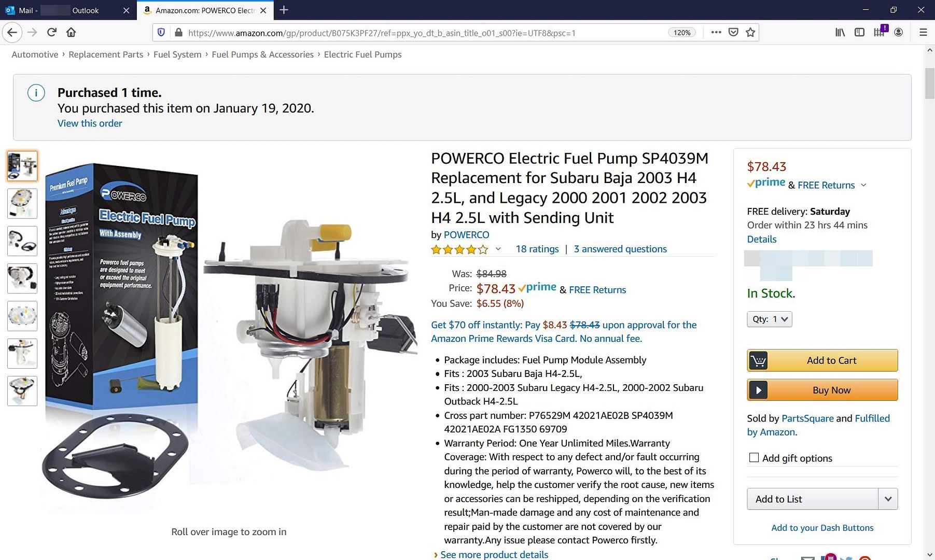Screen dimensions: 935x560
Task: Check the Add gift options box
Action: pos(754,457)
